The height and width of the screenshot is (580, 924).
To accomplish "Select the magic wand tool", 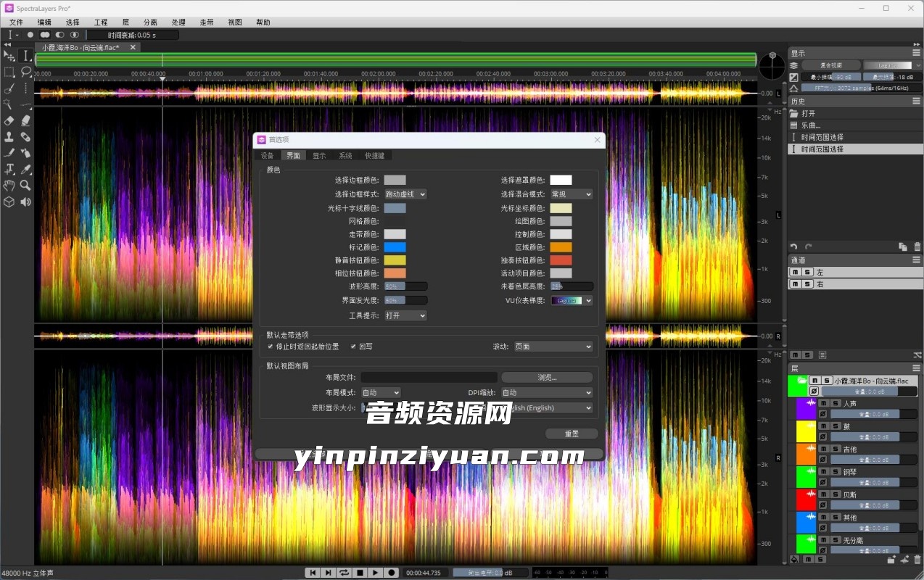I will tap(9, 105).
